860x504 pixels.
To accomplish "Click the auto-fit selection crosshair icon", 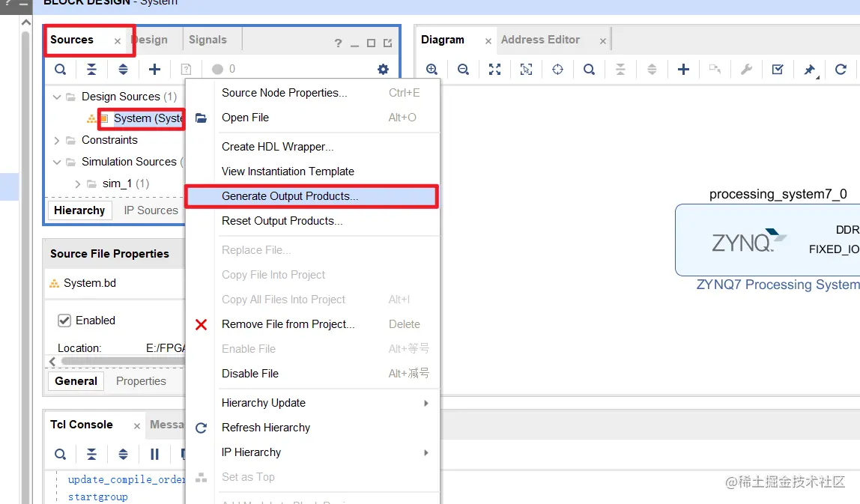I will pos(557,69).
